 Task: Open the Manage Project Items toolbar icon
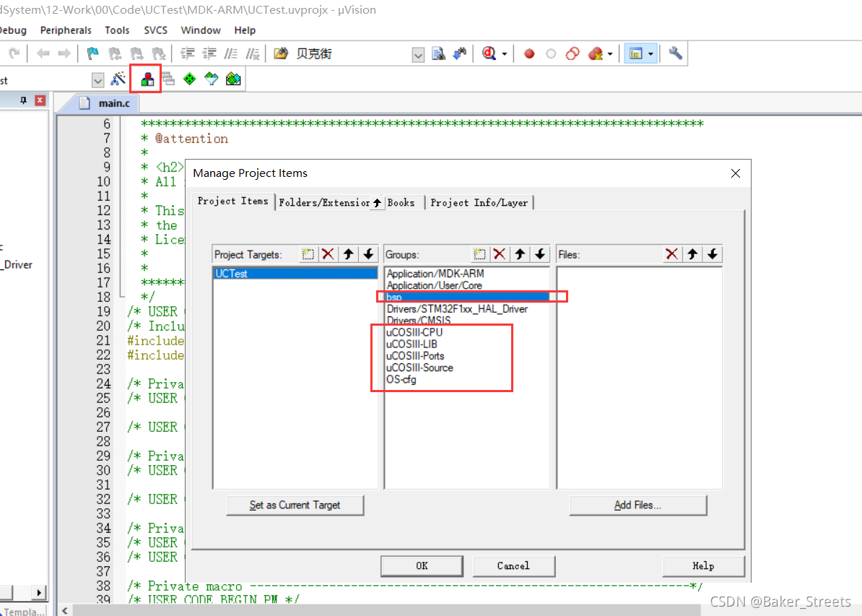point(147,79)
